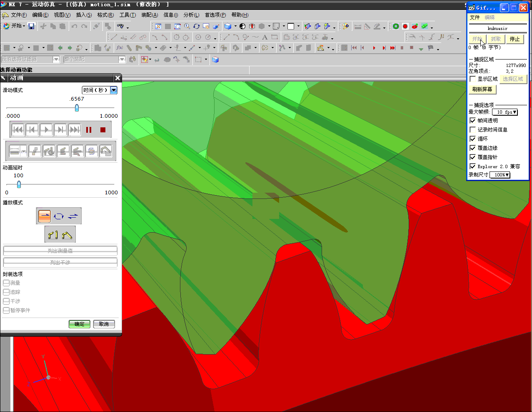Click the binoculars find icon
The width and height of the screenshot is (532, 412).
pos(120,26)
